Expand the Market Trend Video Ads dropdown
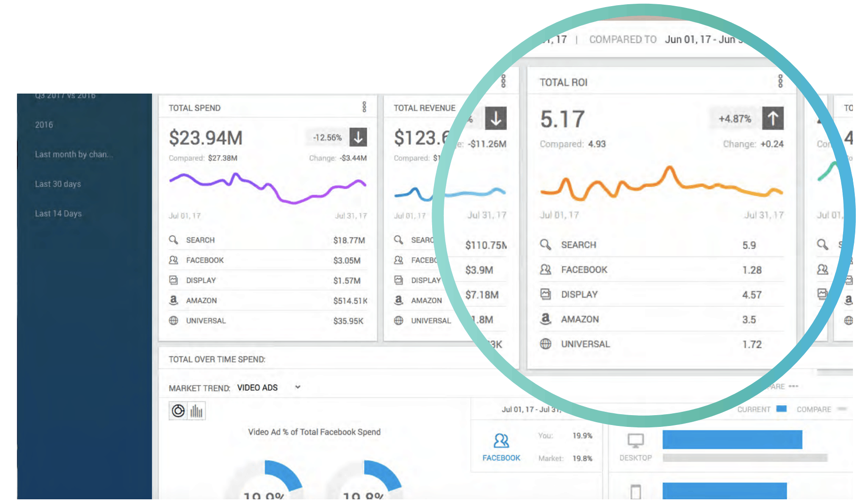 (297, 387)
